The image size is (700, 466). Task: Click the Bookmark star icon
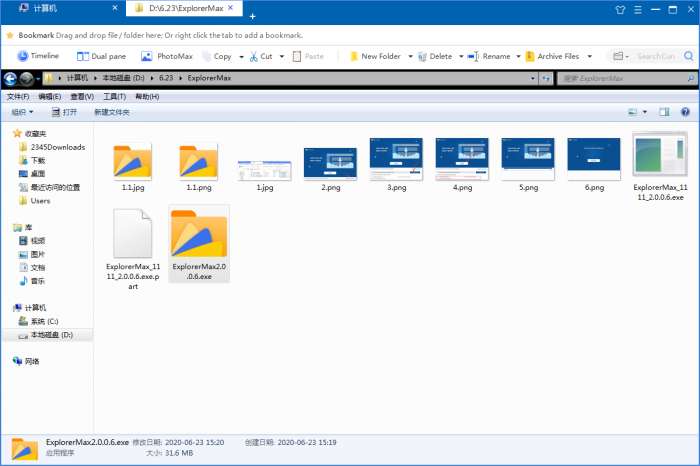click(10, 35)
